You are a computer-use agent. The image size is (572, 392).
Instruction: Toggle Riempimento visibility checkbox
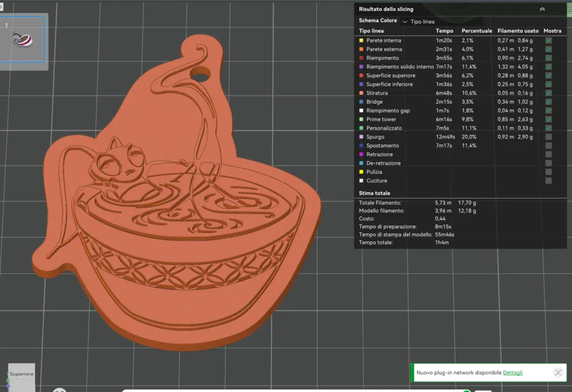549,58
